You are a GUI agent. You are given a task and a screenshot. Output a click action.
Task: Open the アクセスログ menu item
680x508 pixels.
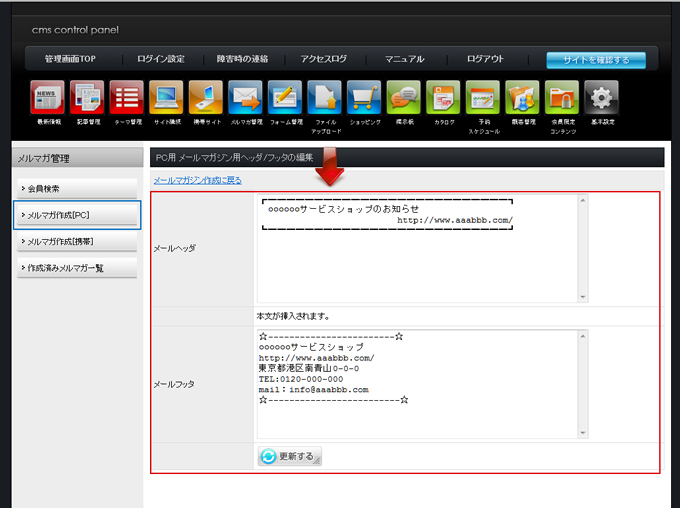click(323, 59)
